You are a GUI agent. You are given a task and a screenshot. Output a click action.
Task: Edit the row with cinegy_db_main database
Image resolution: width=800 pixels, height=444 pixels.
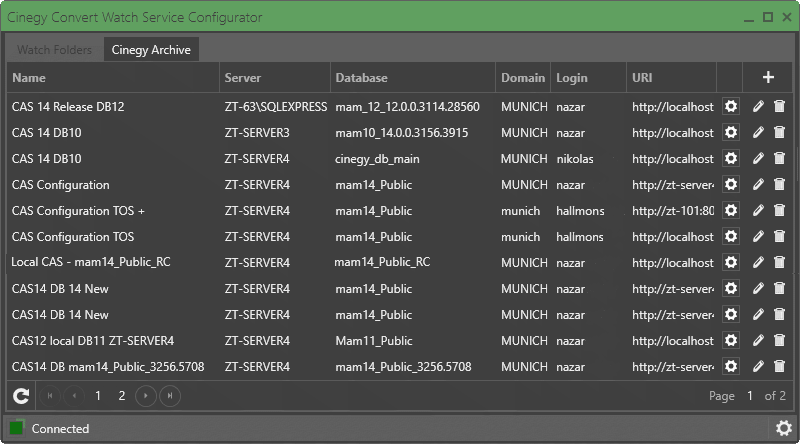point(758,158)
